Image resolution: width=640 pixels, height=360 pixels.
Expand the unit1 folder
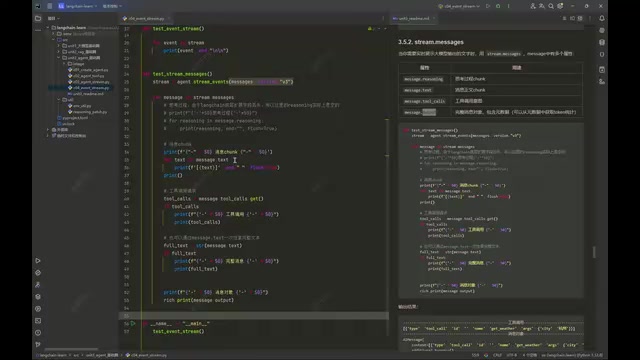59,46
